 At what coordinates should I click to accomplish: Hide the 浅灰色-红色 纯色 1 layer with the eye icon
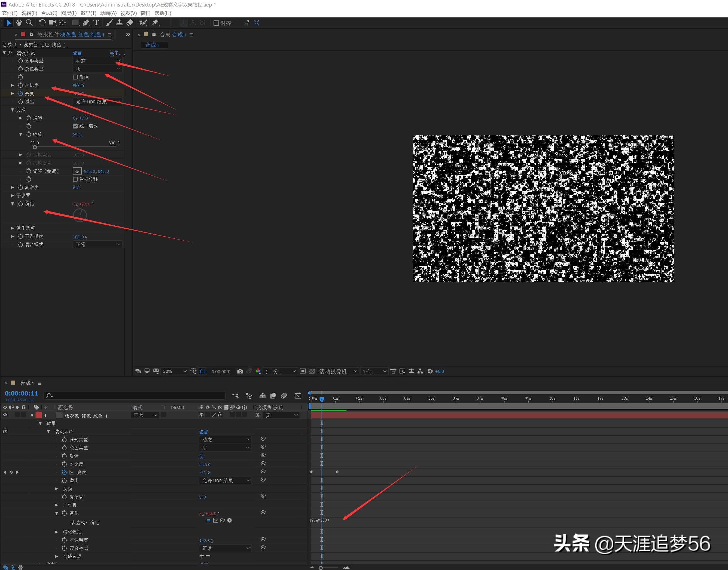5,415
